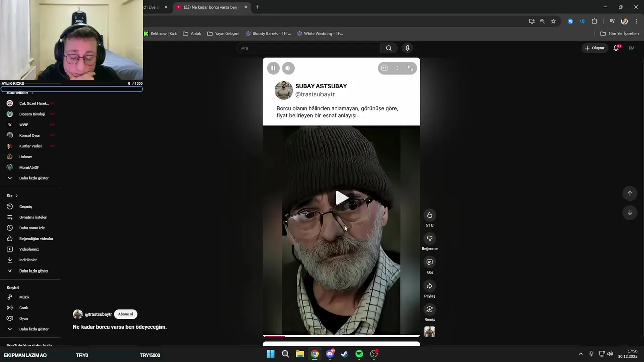Pause the Shorts video

(273, 68)
